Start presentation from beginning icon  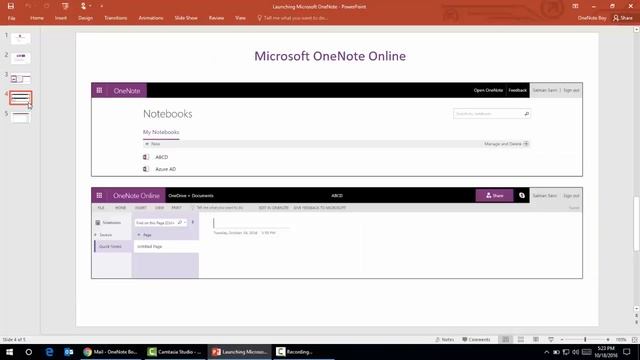65,6
